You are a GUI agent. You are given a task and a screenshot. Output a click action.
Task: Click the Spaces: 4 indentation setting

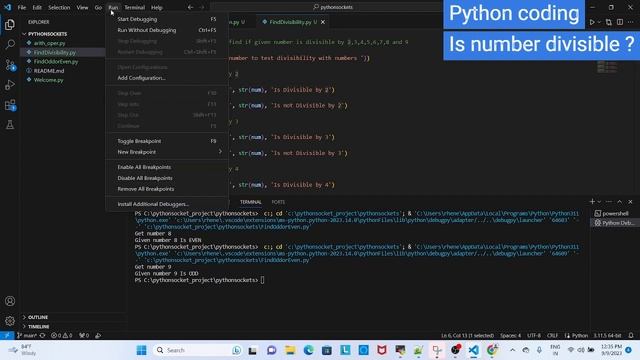coord(510,335)
